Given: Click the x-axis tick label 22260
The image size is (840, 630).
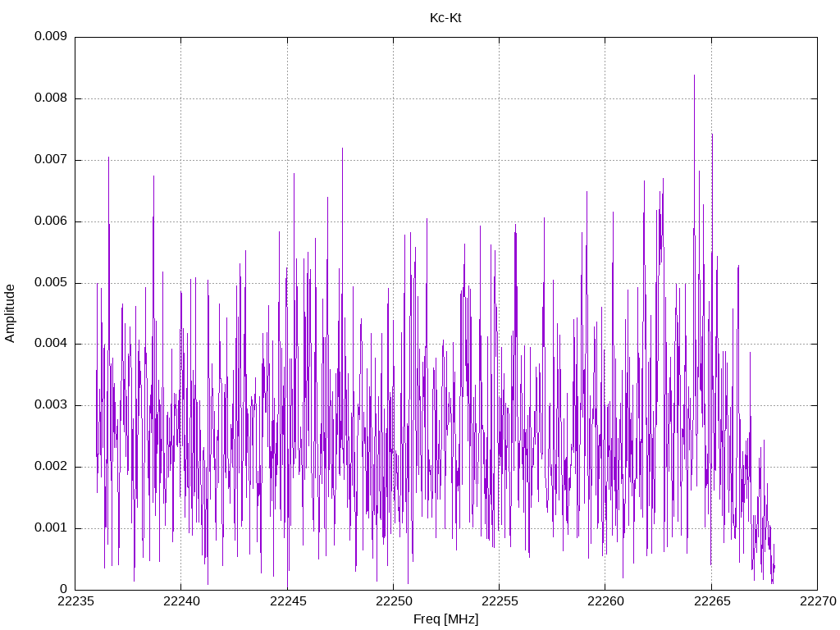Looking at the screenshot, I should coord(606,601).
